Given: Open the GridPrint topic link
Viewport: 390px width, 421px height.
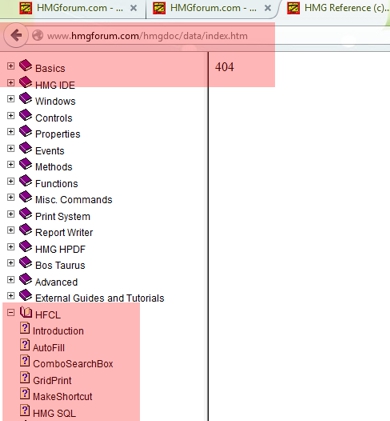Looking at the screenshot, I should click(x=52, y=380).
